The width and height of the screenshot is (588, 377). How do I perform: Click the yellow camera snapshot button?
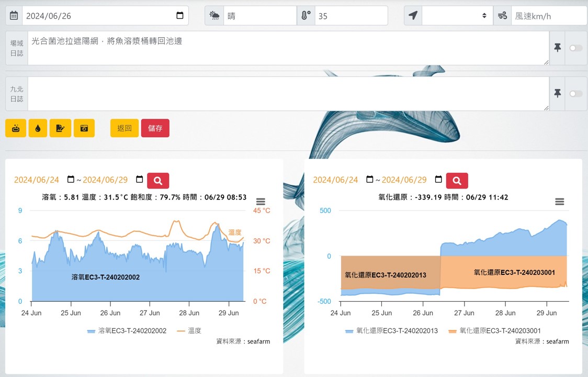(x=84, y=128)
